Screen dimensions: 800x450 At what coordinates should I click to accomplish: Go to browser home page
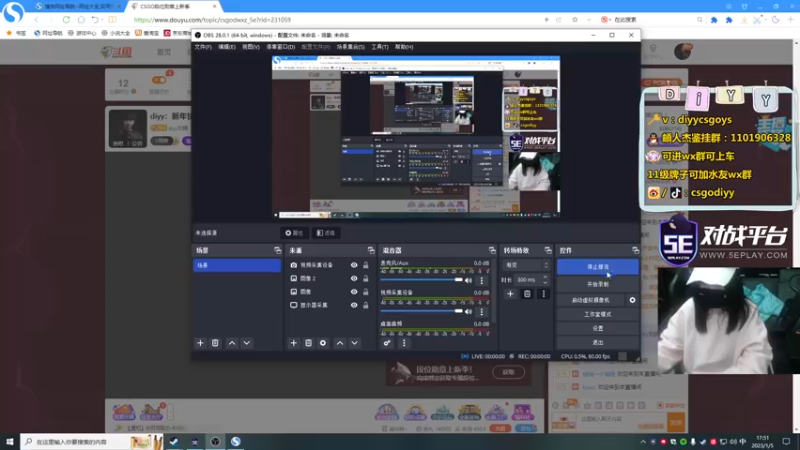[81, 20]
